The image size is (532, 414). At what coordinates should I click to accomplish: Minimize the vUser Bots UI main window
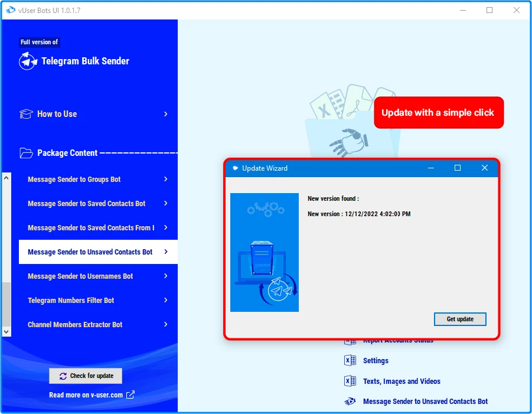click(463, 10)
